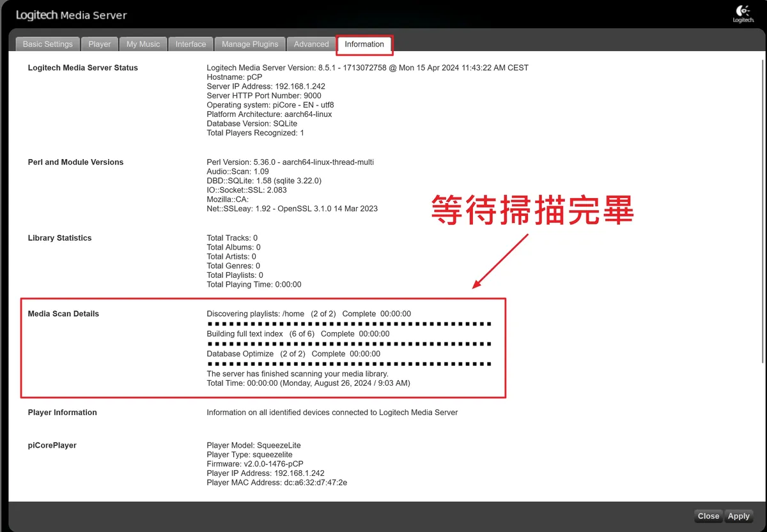Click Player IP Address: 192.168.1.242

coord(266,473)
